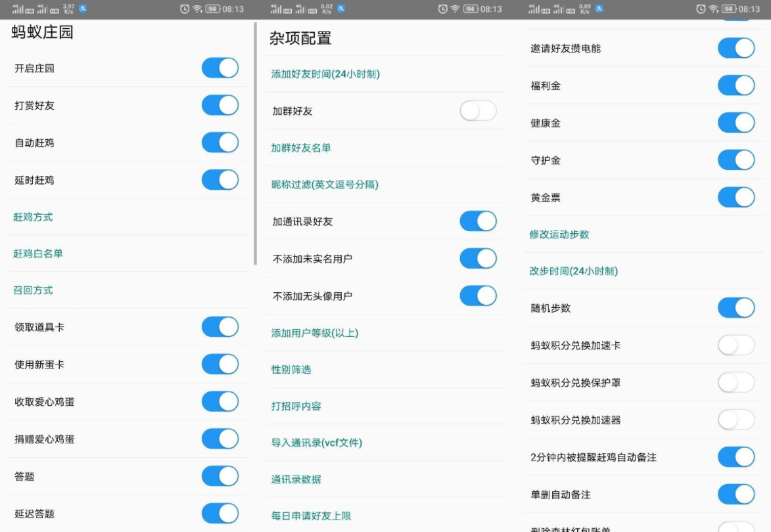Open the 赶鸡方式 setting
This screenshot has height=532, width=771.
(x=128, y=217)
